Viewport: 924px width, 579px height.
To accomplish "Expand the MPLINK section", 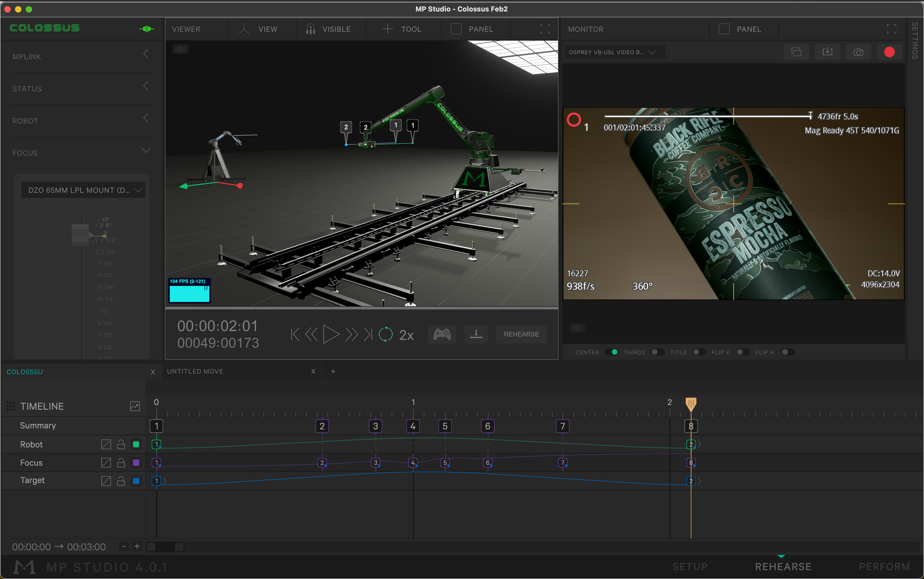I will tap(146, 54).
